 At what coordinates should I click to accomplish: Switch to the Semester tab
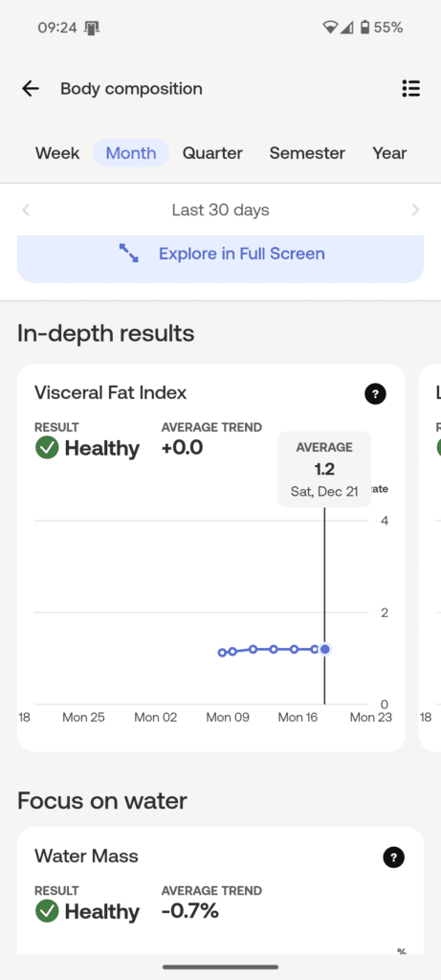tap(307, 153)
